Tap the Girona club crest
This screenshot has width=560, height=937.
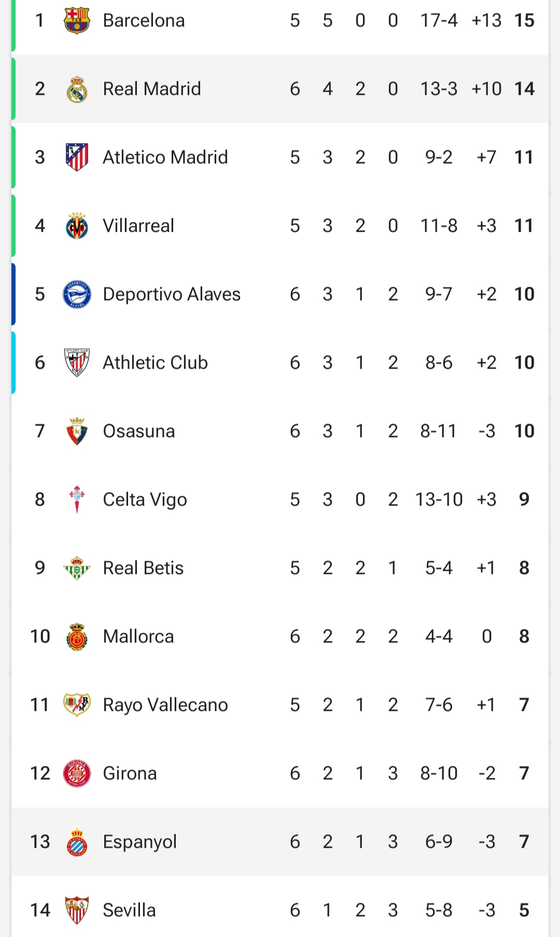click(x=77, y=773)
